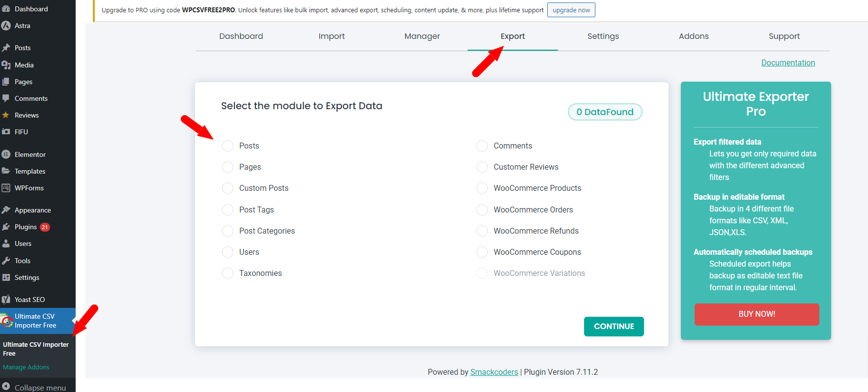The width and height of the screenshot is (868, 392).
Task: Click the Manage Addons submenu link
Action: pyautogui.click(x=26, y=367)
